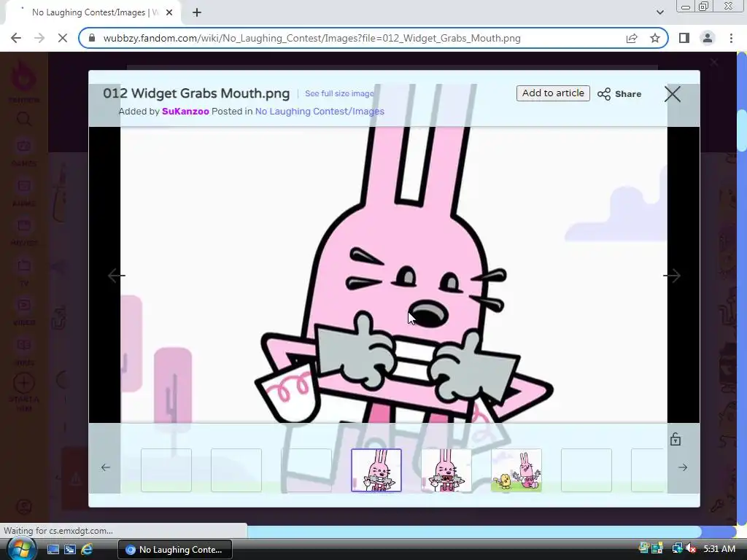747x560 pixels.
Task: Bookmark this page with the star
Action: pyautogui.click(x=655, y=38)
